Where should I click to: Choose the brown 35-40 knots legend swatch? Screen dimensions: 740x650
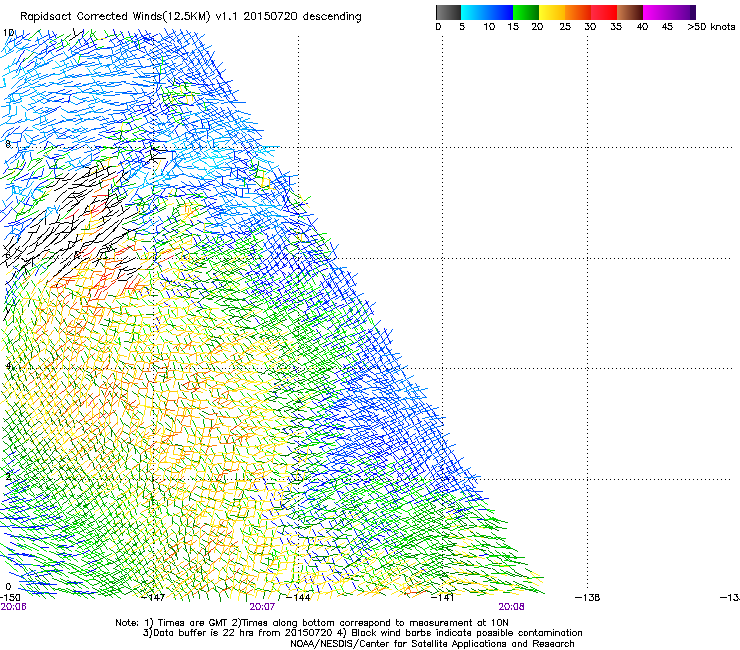click(630, 12)
